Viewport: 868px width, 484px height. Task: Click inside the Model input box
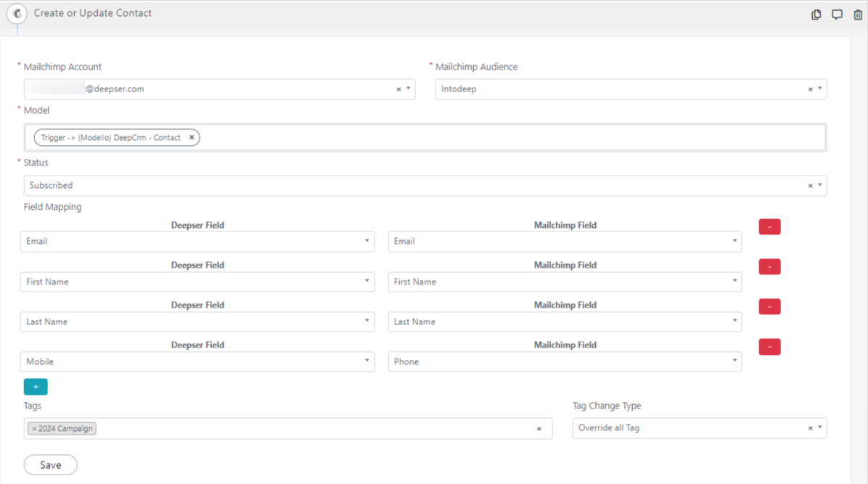425,137
